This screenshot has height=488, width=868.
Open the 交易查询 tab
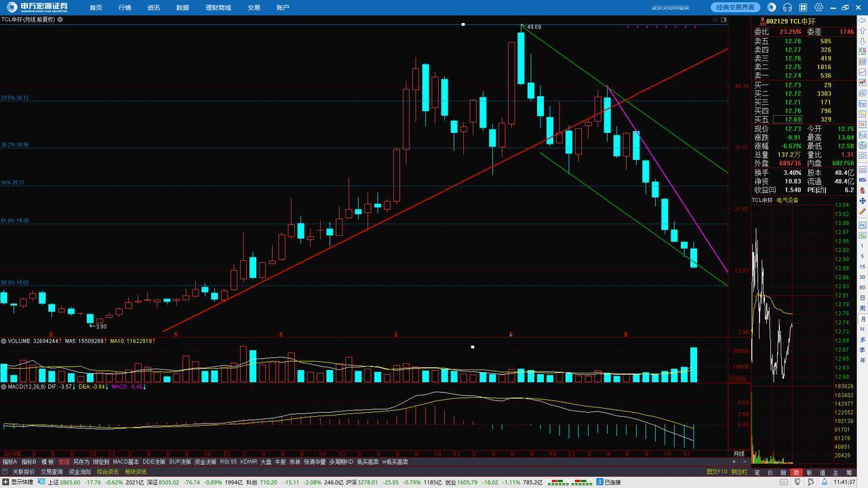[52, 472]
